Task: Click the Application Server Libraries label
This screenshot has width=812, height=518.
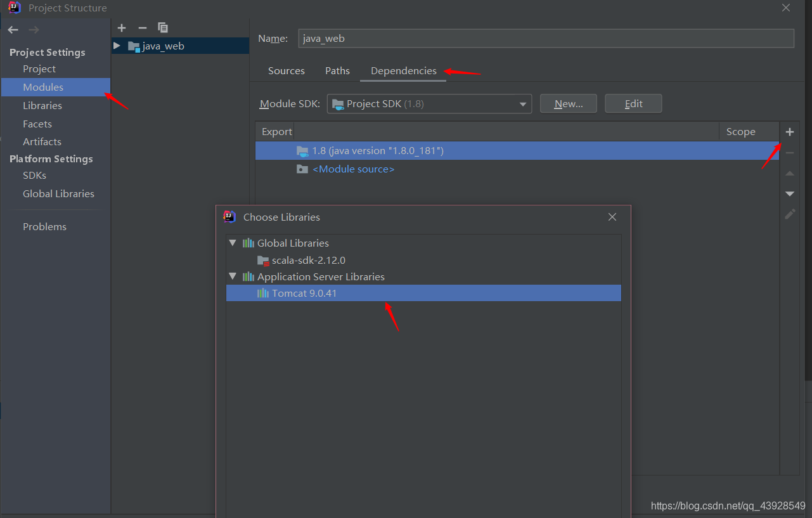Action: click(321, 276)
